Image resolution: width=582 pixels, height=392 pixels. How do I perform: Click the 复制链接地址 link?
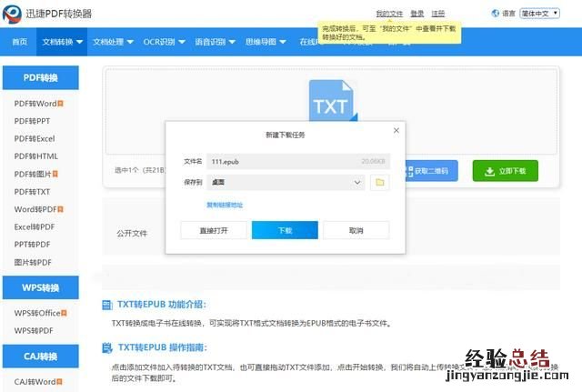(225, 205)
